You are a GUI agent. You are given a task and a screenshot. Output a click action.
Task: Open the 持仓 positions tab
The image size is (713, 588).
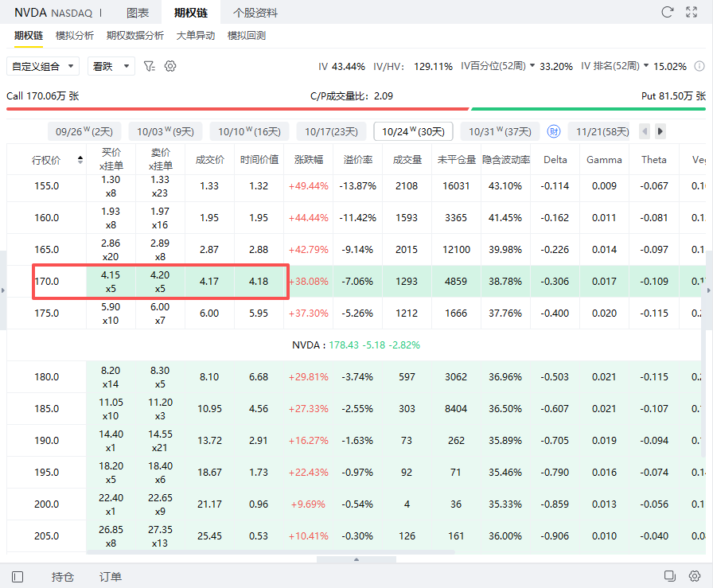63,577
